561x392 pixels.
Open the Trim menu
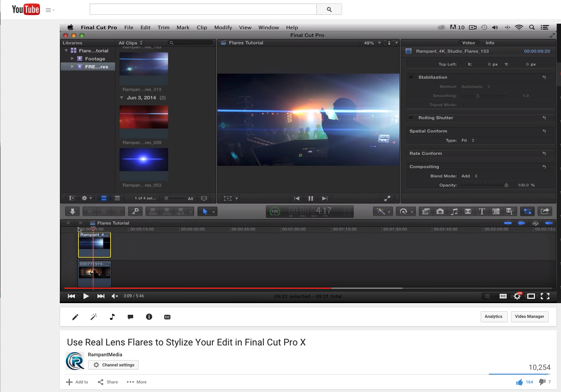[163, 28]
